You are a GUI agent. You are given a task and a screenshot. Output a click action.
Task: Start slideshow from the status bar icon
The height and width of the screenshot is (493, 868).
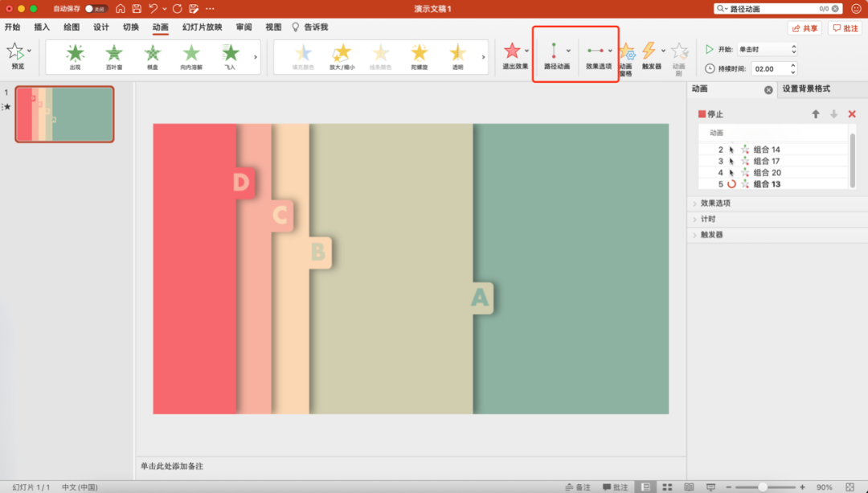[x=711, y=487]
